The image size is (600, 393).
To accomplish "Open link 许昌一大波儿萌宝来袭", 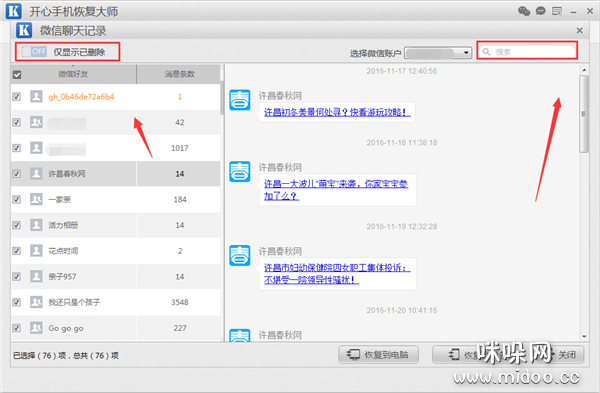I will point(336,190).
